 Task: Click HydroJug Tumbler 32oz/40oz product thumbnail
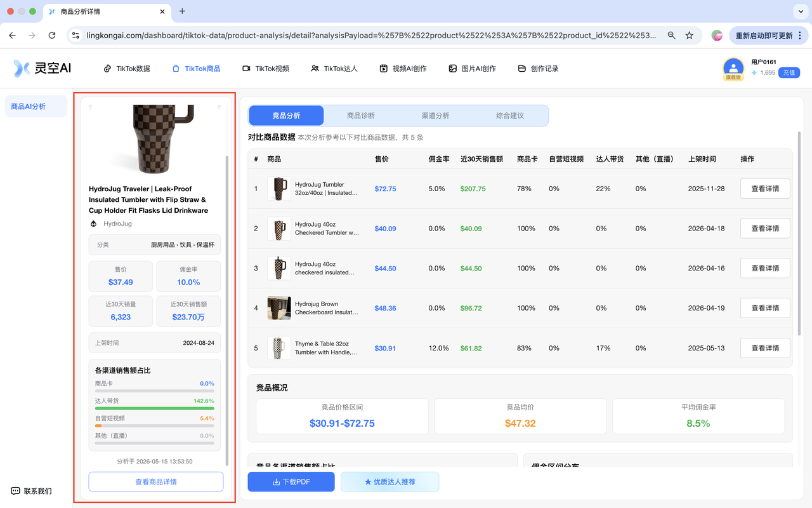[279, 189]
